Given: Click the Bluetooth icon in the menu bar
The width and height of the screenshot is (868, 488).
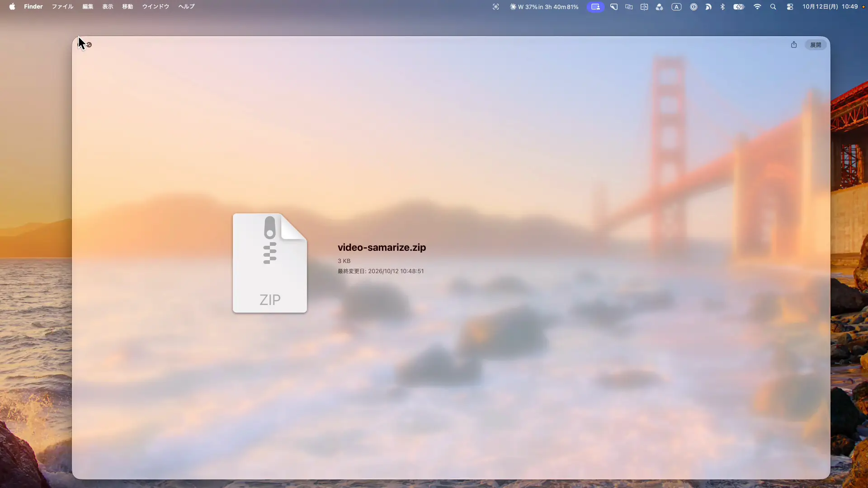Looking at the screenshot, I should pos(722,7).
